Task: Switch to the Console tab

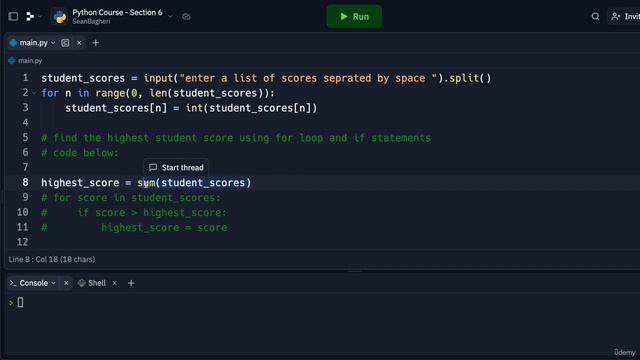Action: point(33,283)
